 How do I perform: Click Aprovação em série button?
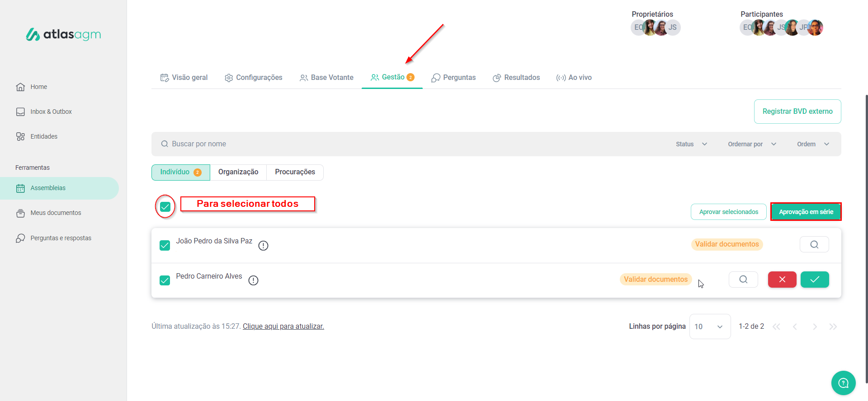[806, 212]
